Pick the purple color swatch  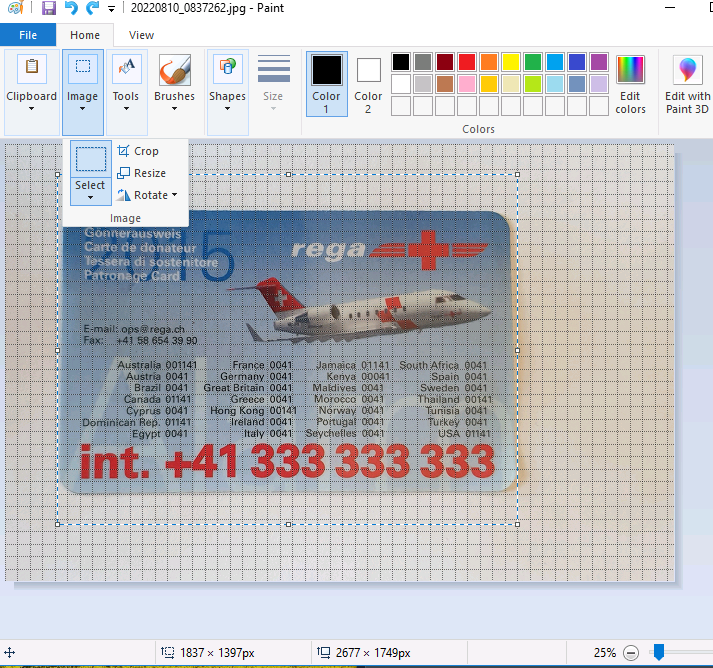pyautogui.click(x=599, y=62)
